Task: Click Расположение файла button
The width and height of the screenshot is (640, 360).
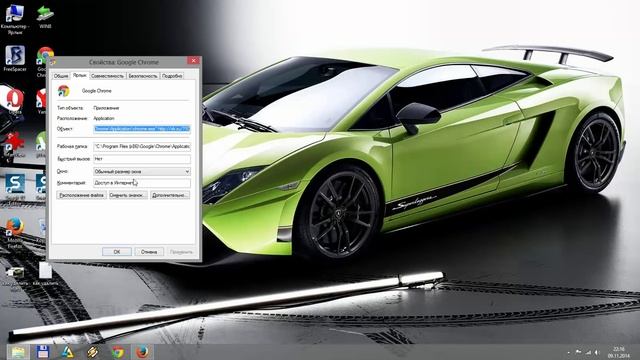Action: 81,195
